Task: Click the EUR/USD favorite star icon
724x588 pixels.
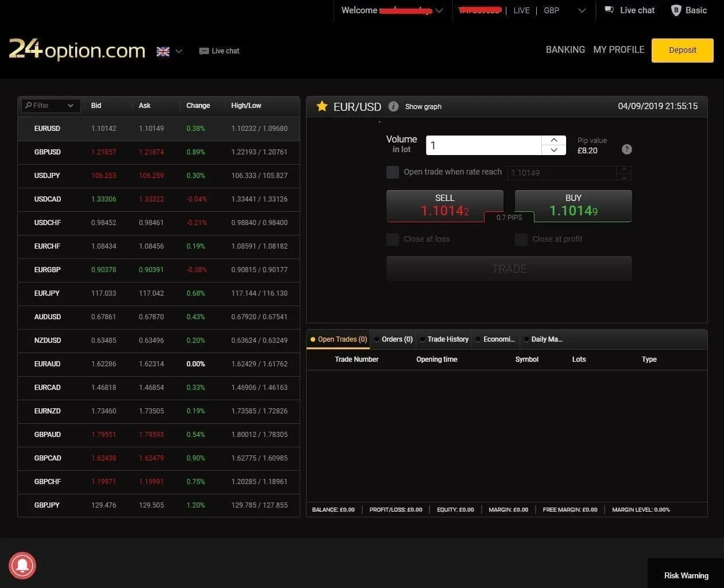Action: tap(322, 106)
